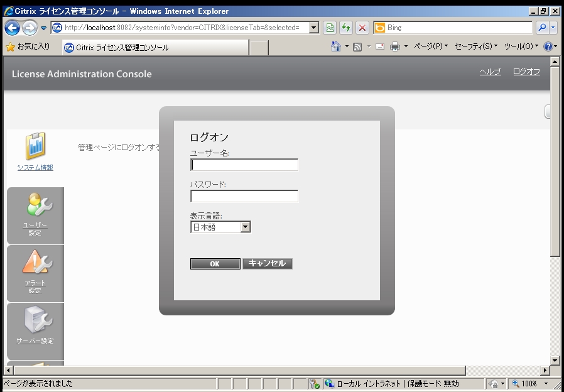This screenshot has width=564, height=392.
Task: Open the アラート設定 sidebar icon
Action: 35,263
